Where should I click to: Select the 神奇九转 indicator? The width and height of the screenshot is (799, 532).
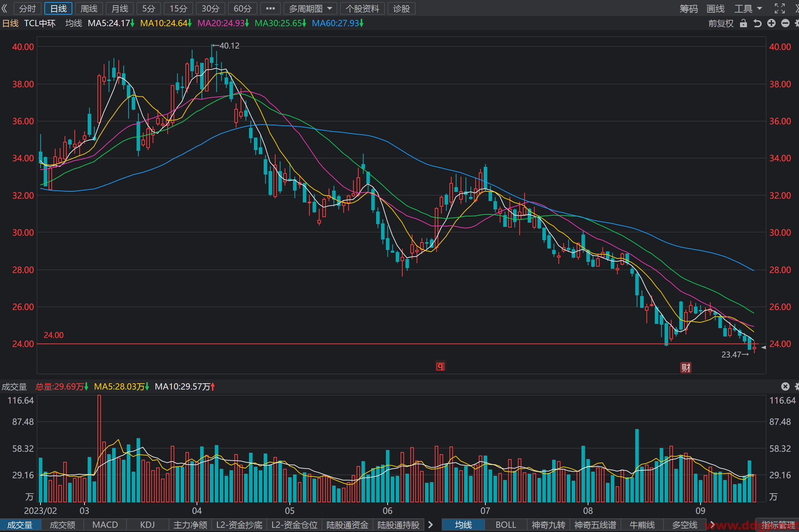548,525
